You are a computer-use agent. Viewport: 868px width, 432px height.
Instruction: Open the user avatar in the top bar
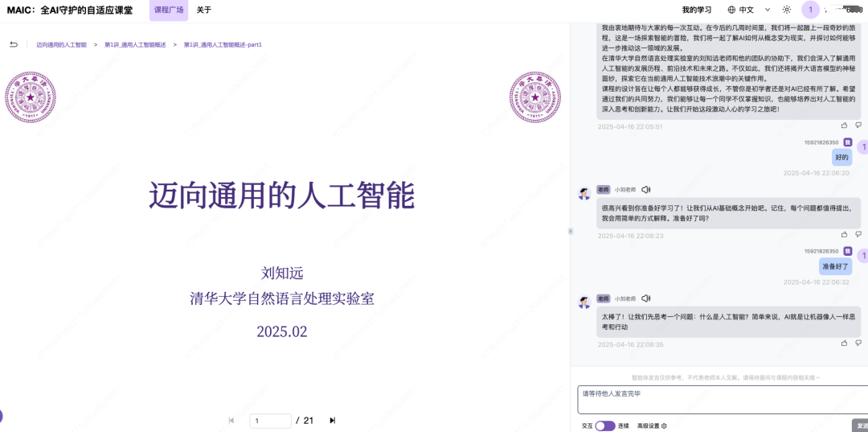810,10
